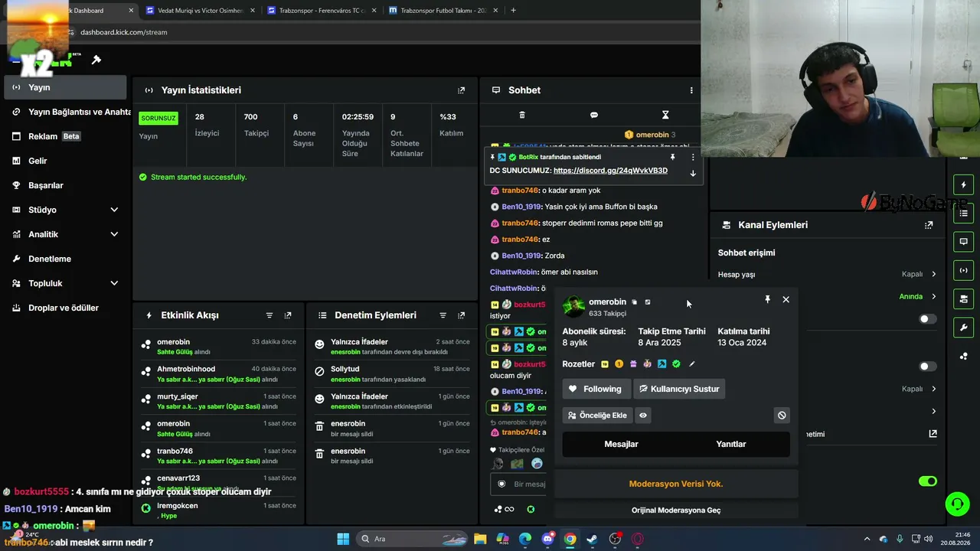Expand the Analitik submenu chevron

coord(114,234)
